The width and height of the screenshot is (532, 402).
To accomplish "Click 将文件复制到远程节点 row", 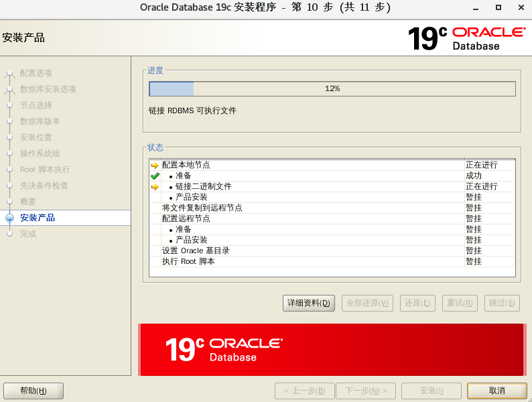I will (x=332, y=208).
